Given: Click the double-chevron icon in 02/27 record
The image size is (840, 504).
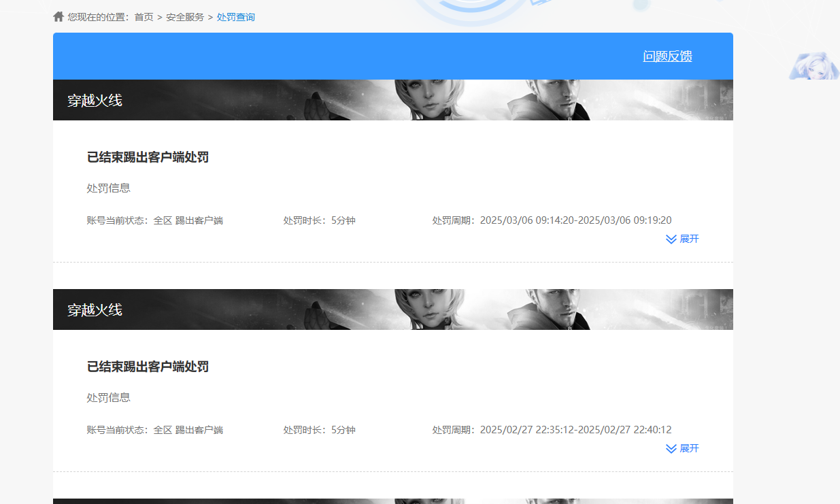Looking at the screenshot, I should coord(671,449).
